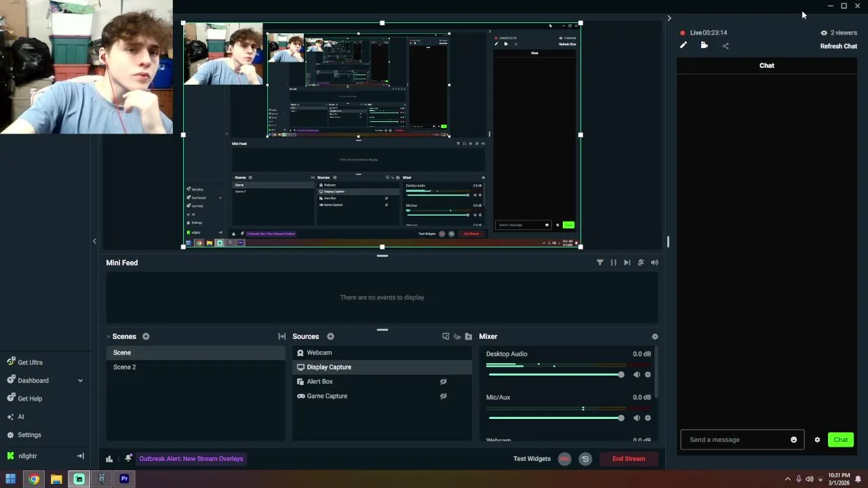Open File Explorer from taskbar
Viewport: 868px width, 488px height.
pos(56,479)
